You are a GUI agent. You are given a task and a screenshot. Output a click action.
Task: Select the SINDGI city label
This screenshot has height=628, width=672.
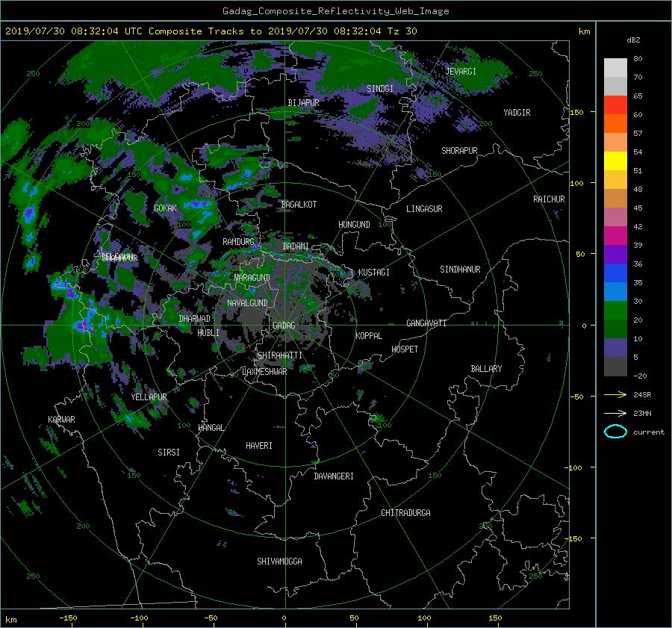(x=380, y=89)
